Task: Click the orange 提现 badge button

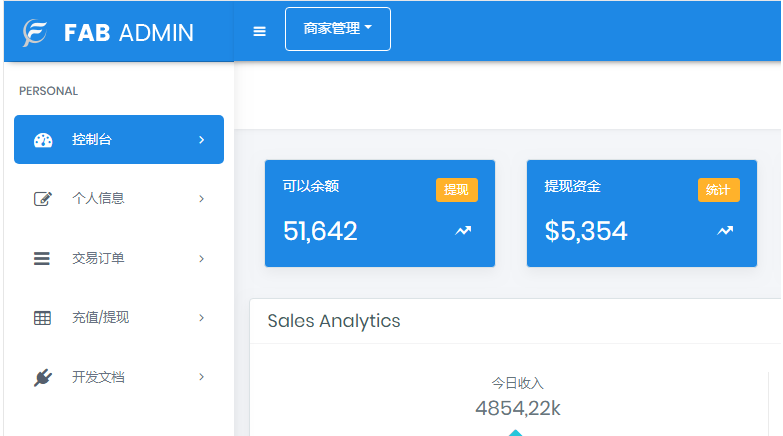Action: click(456, 190)
